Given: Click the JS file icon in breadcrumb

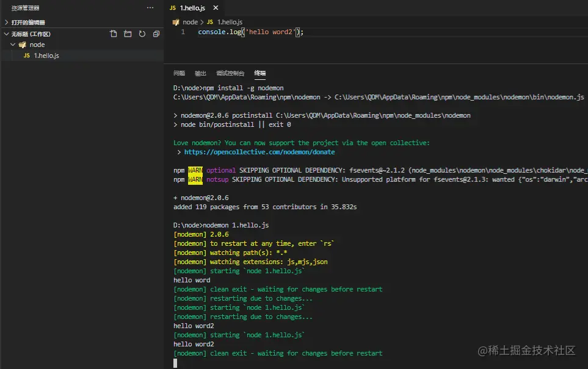Looking at the screenshot, I should [211, 22].
